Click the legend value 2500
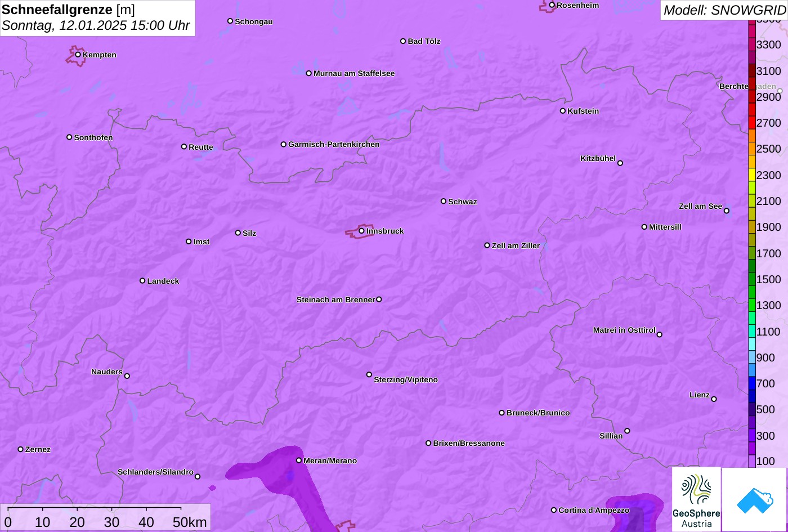Viewport: 788px width, 532px height. point(769,149)
